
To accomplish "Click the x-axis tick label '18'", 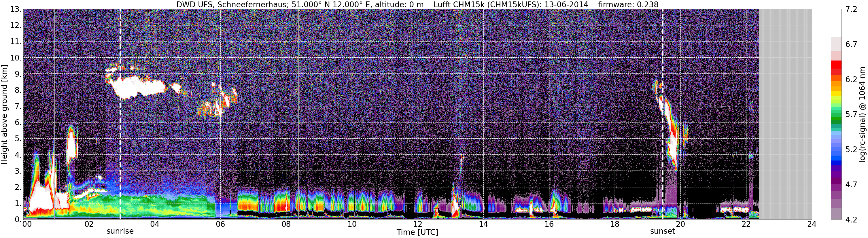I will 614,224.
